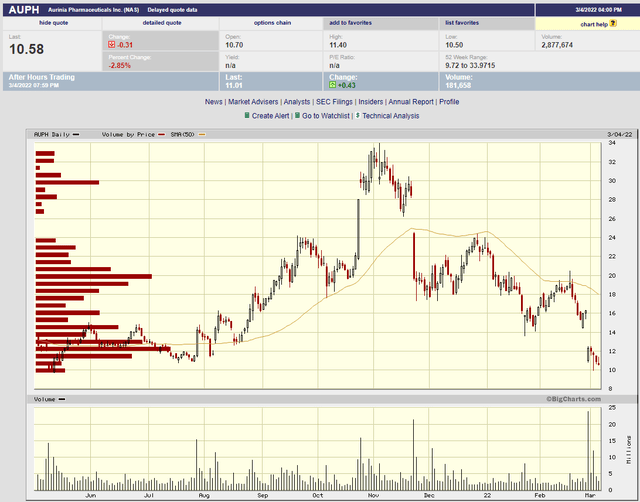640x502 pixels.
Task: Click Aurinia Pharmaceuticals Inc. company name
Action: pos(93,10)
